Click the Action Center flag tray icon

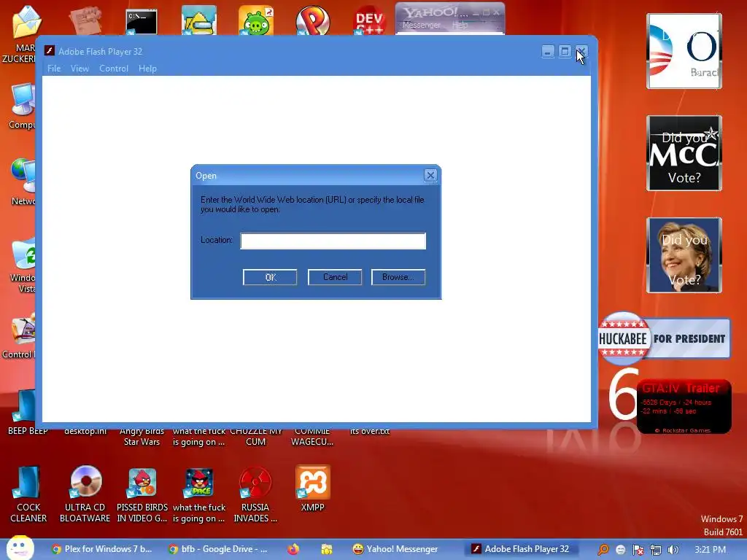[x=638, y=550]
